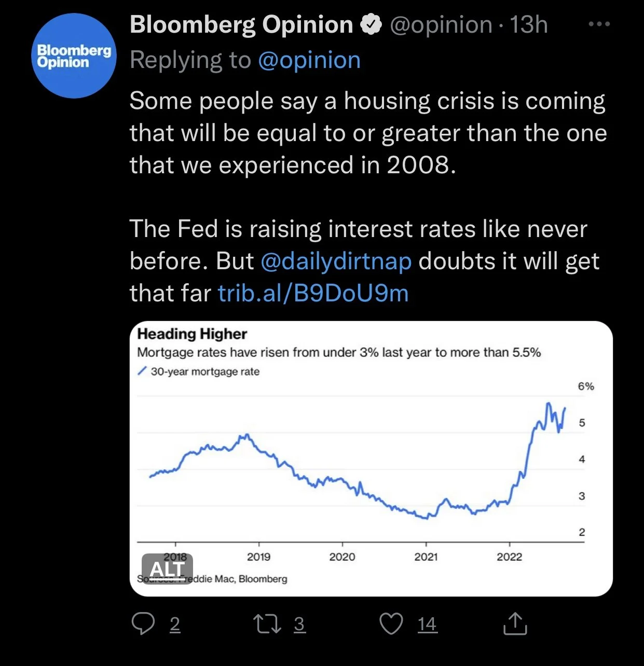Viewport: 644px width, 666px height.
Task: Open the three-dot more options menu
Action: 599,24
